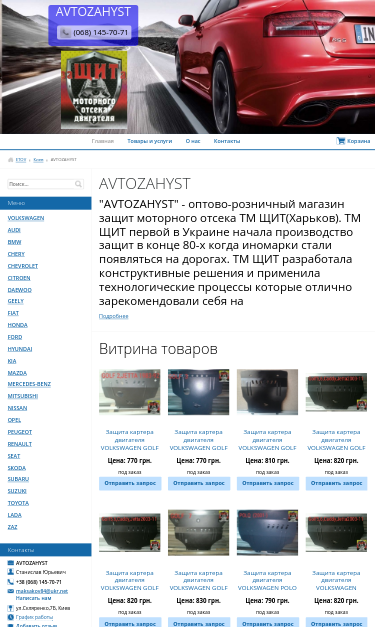Click the contact email address link
The height and width of the screenshot is (627, 375).
tap(42, 591)
